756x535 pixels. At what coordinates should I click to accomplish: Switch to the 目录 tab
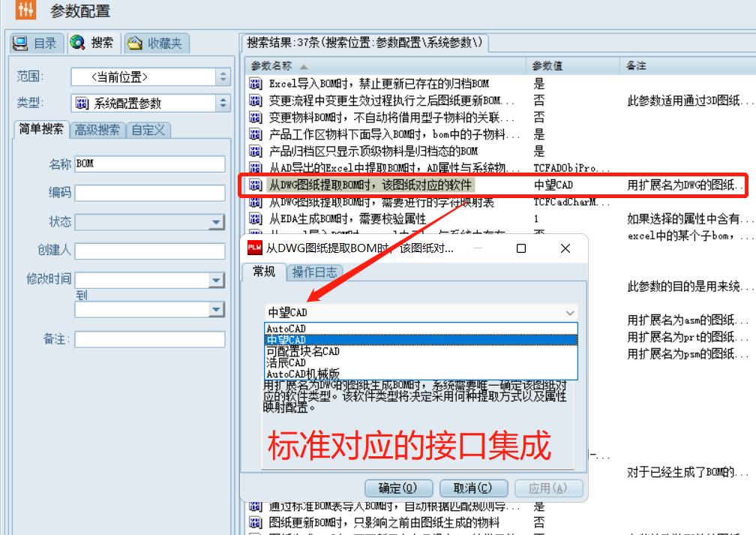click(x=36, y=44)
